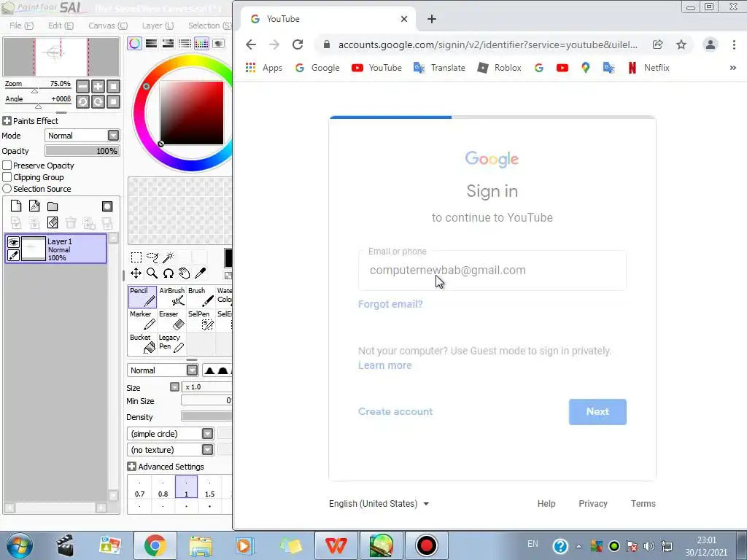This screenshot has width=747, height=560.
Task: Pick the Move tool with four arrows
Action: tap(136, 273)
